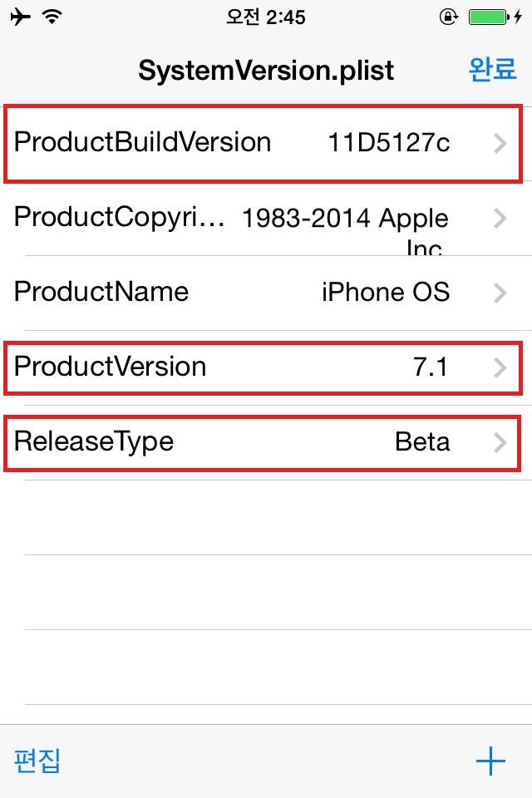The height and width of the screenshot is (798, 532).
Task: Tap the 1983-2014 Apple Inc value
Action: click(x=345, y=230)
